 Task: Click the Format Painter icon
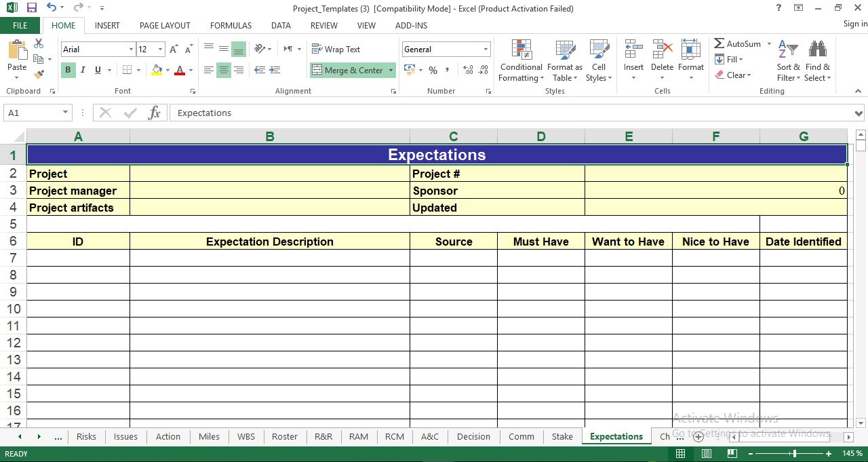coord(40,74)
